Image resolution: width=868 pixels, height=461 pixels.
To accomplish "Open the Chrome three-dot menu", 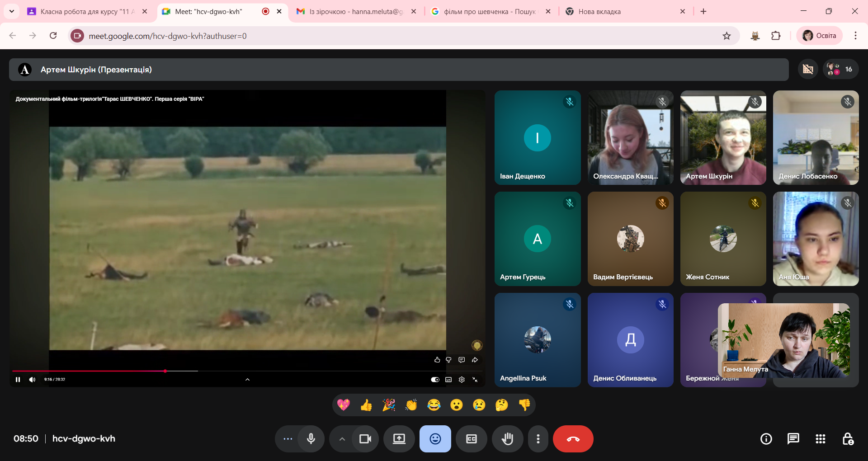I will click(855, 36).
